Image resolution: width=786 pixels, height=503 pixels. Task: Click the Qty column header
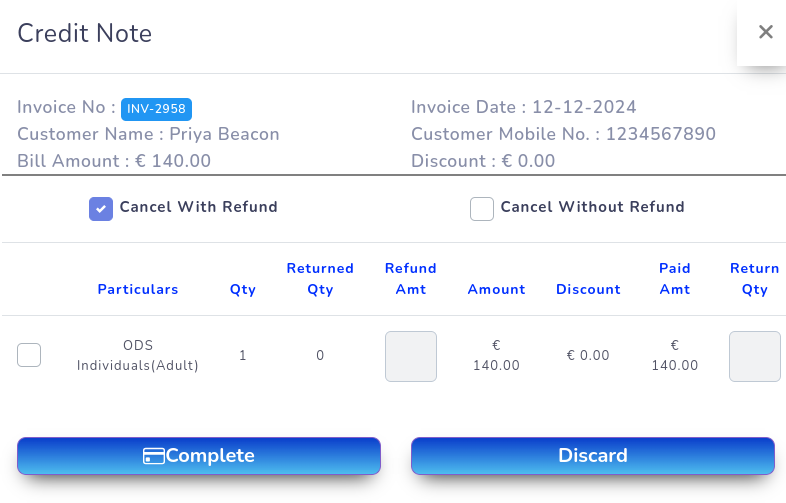tap(243, 289)
